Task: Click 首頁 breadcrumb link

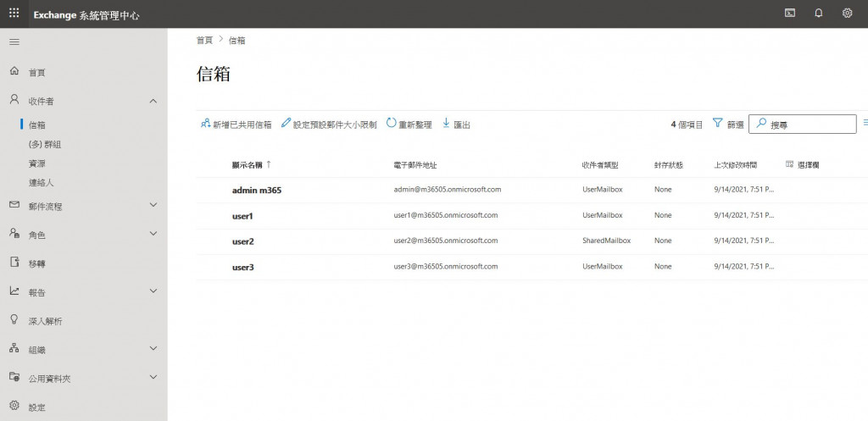Action: (x=204, y=41)
